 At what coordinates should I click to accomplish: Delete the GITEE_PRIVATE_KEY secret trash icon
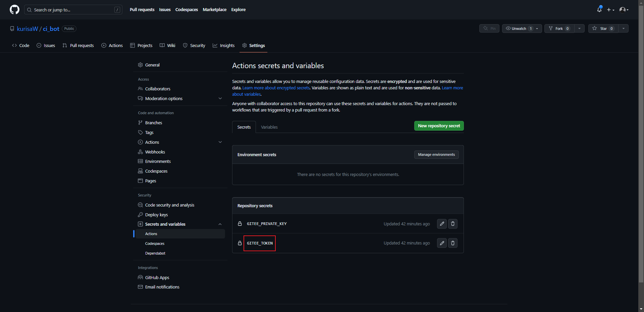click(453, 224)
